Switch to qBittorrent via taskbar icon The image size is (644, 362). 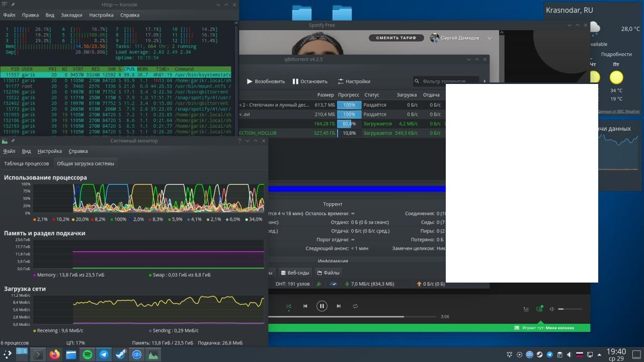137,354
